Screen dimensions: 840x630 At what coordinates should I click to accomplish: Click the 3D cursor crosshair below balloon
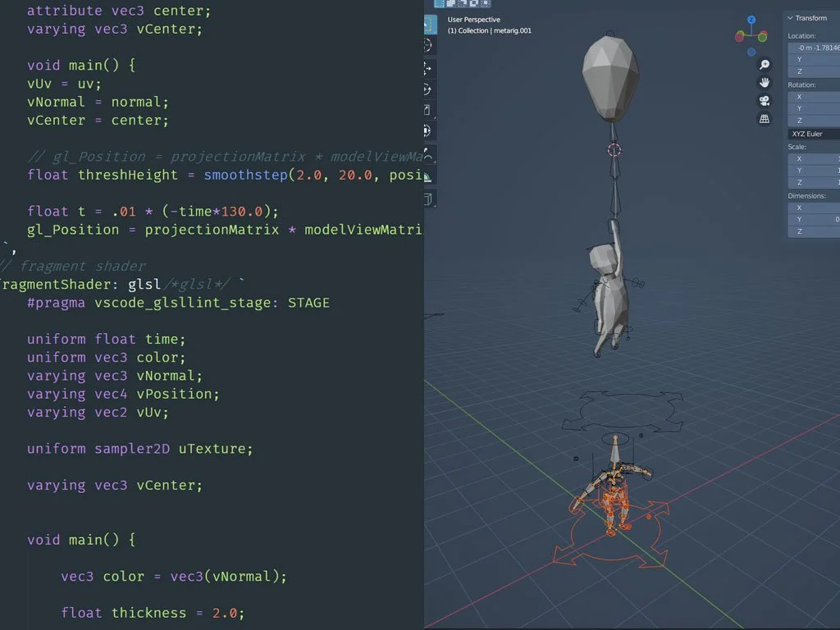[614, 150]
